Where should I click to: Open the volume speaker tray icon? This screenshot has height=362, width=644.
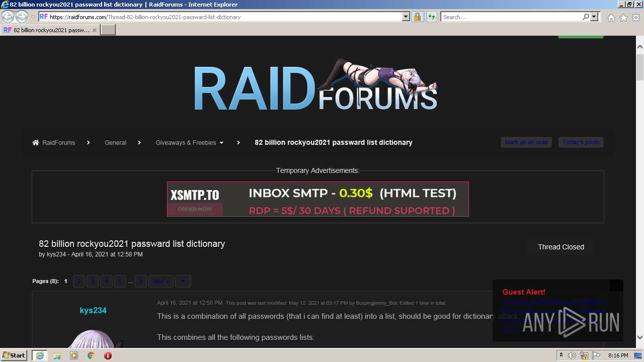click(x=572, y=355)
